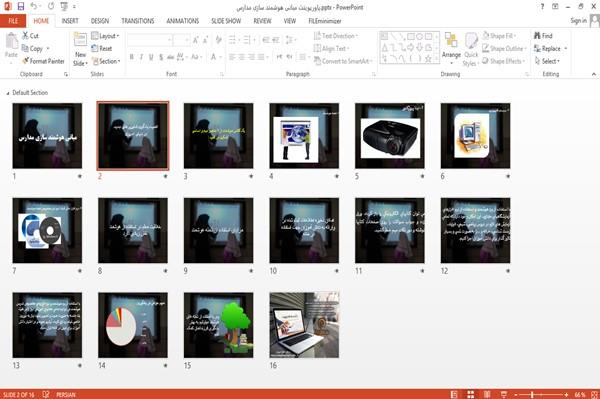This screenshot has width=600, height=399.
Task: Switch to Normal view in status bar
Action: click(x=454, y=394)
